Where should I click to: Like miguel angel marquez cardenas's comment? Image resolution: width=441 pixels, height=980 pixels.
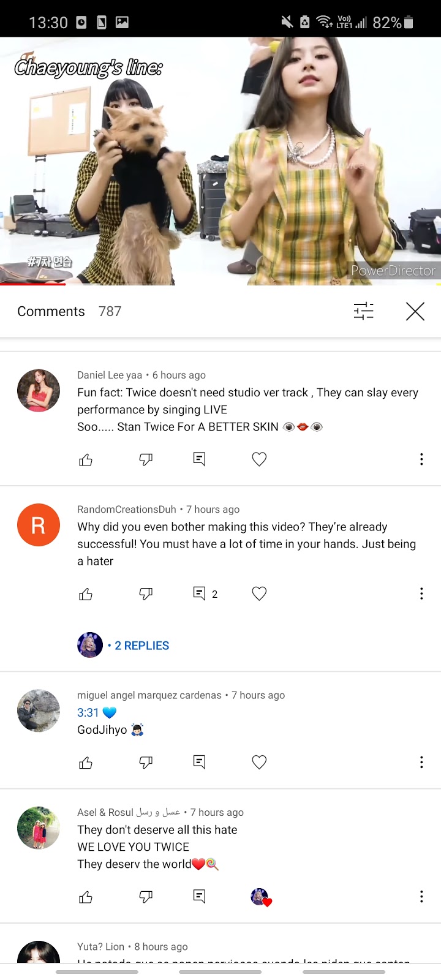click(x=86, y=763)
